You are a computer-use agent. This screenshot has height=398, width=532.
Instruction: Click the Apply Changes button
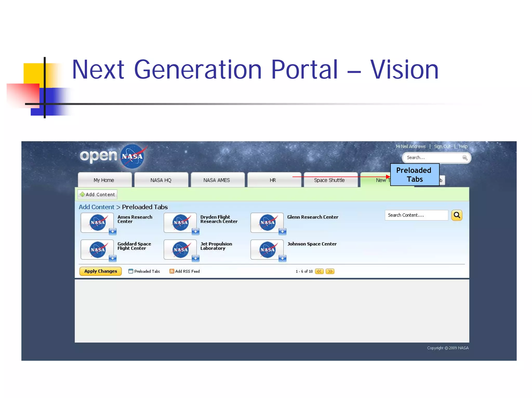click(x=101, y=271)
